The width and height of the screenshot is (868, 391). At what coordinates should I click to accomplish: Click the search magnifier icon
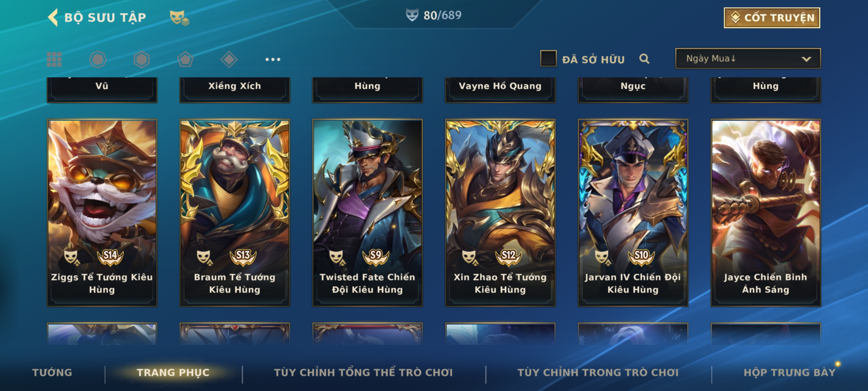(644, 59)
